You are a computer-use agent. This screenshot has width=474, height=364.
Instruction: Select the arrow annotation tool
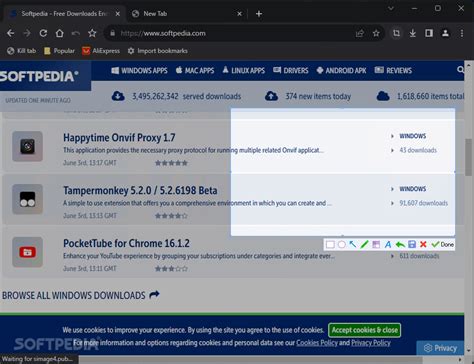353,245
